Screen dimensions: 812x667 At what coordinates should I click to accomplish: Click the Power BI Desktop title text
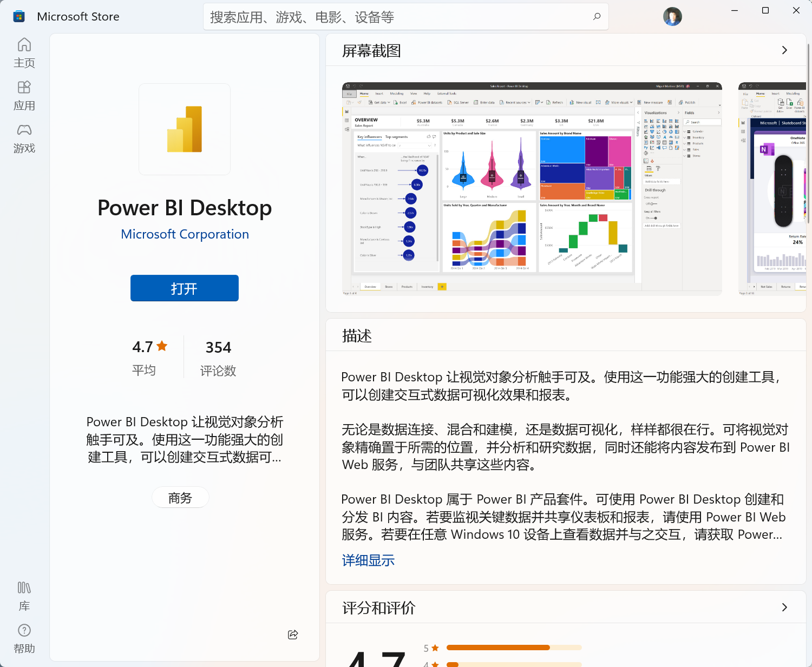point(185,208)
